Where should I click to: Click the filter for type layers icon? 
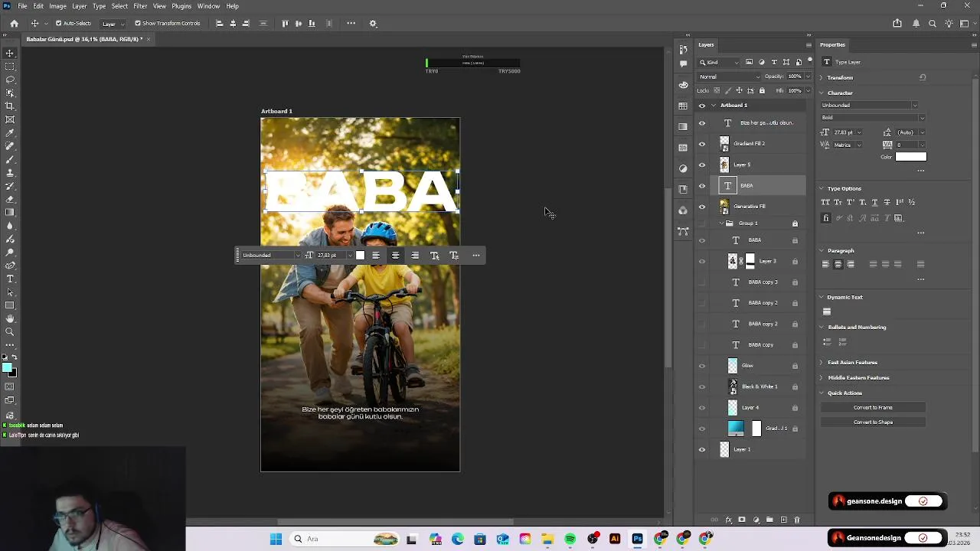(774, 62)
